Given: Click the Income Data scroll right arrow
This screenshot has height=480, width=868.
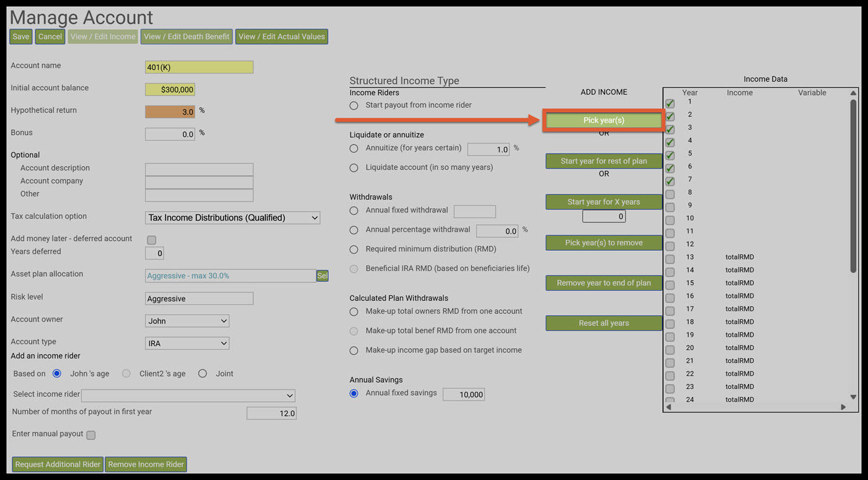Looking at the screenshot, I should (843, 407).
